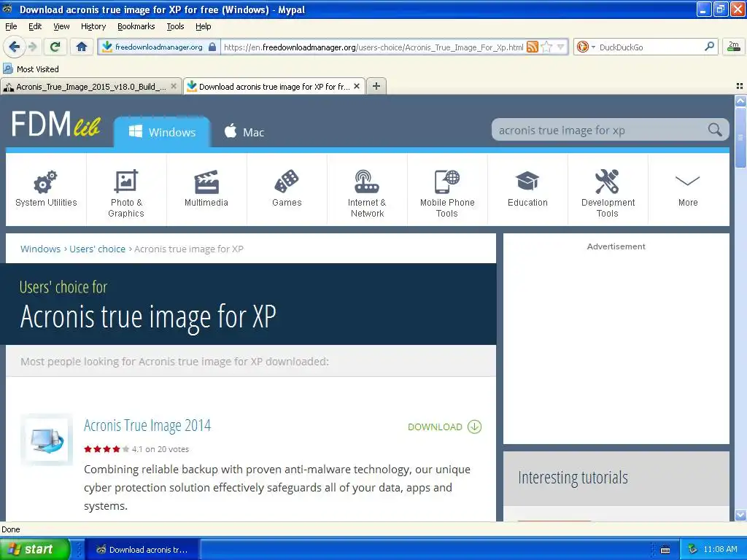
Task: Open a new tab with plus button
Action: pos(376,86)
